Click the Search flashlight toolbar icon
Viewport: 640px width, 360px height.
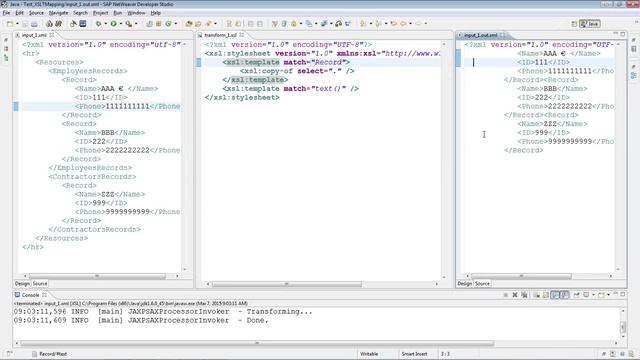coord(209,24)
